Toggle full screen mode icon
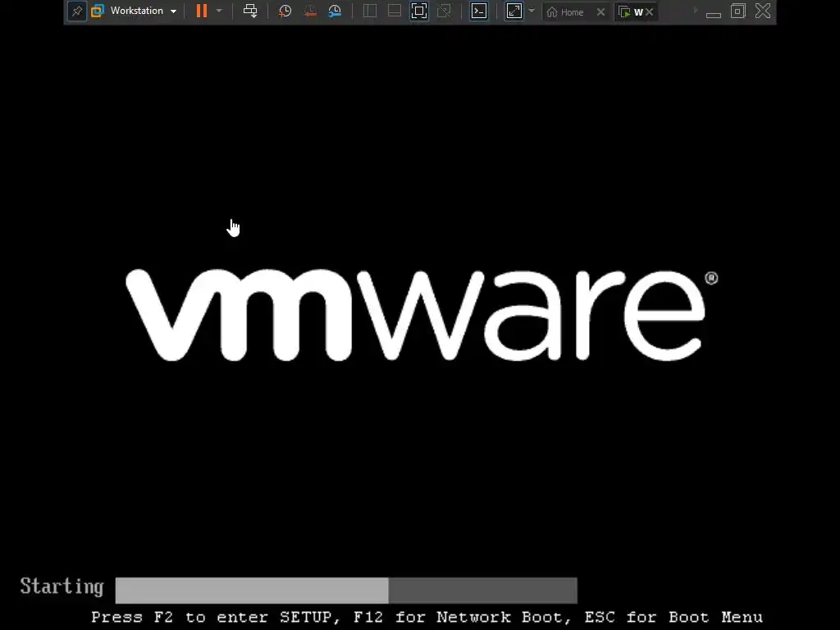Viewport: 840px width, 630px height. (x=419, y=11)
